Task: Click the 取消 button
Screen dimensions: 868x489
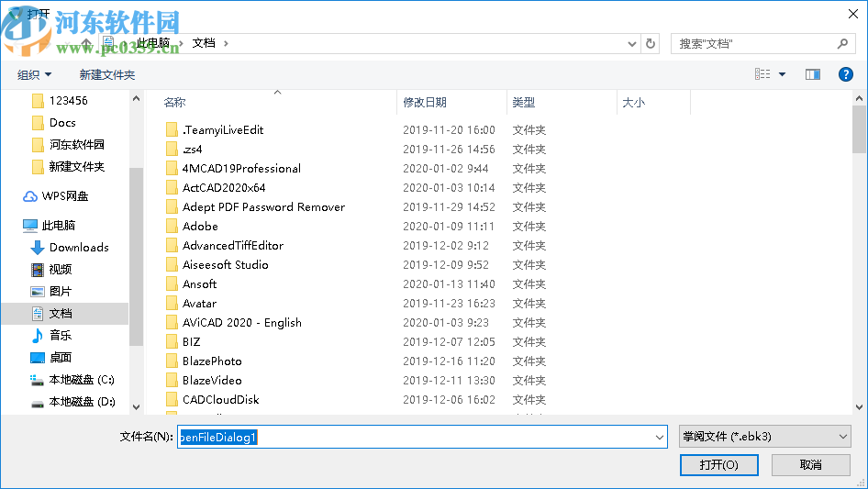Action: pos(811,464)
